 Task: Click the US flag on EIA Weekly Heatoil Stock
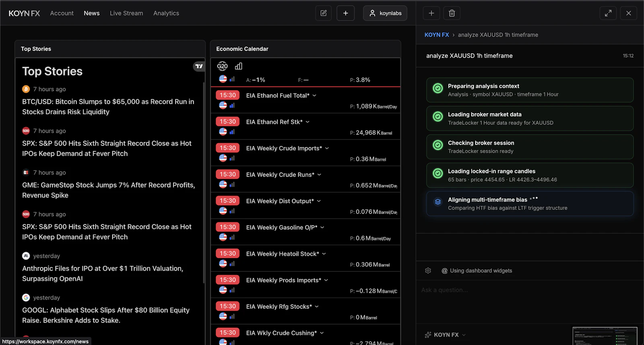223,263
